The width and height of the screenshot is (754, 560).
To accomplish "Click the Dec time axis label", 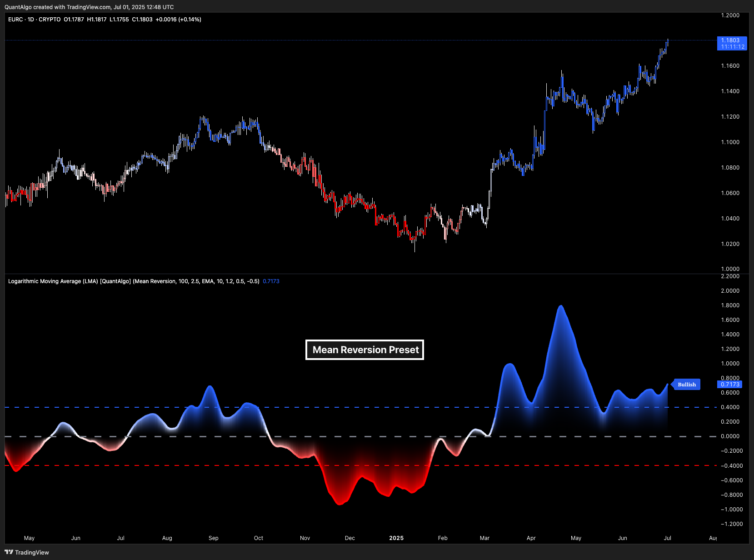I will 350,538.
